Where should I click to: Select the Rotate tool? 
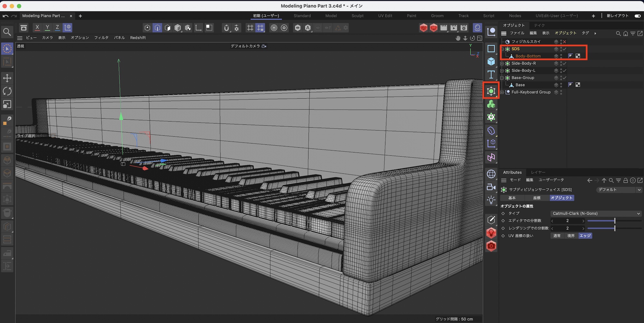click(7, 91)
